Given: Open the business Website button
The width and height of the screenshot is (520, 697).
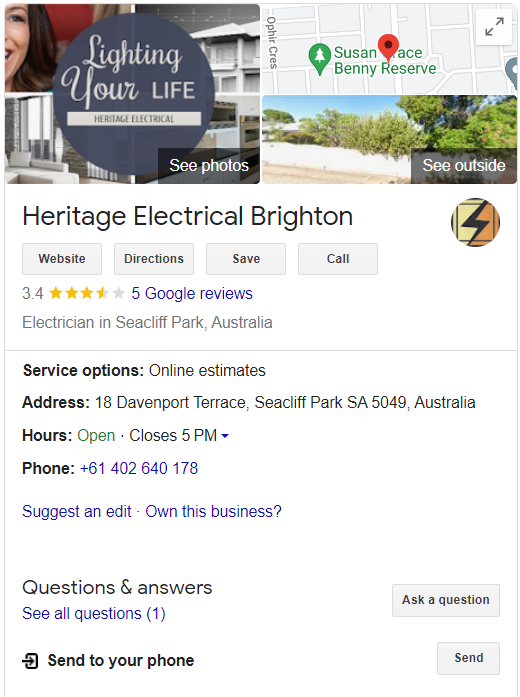Looking at the screenshot, I should pyautogui.click(x=62, y=259).
